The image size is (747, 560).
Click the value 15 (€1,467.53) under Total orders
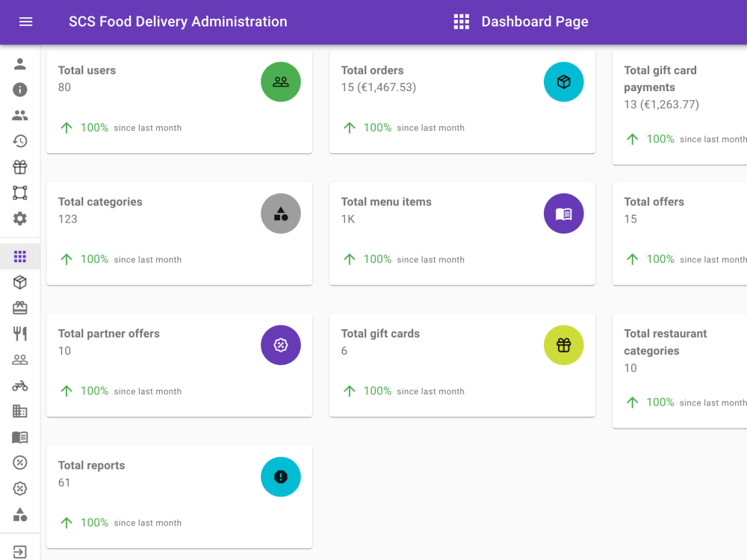coord(378,87)
